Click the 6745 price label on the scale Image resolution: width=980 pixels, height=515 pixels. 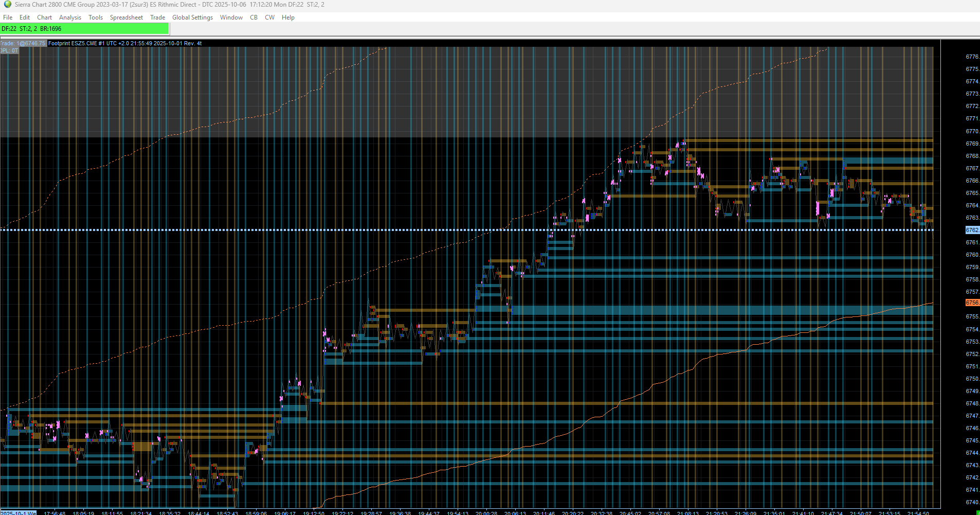click(x=972, y=440)
